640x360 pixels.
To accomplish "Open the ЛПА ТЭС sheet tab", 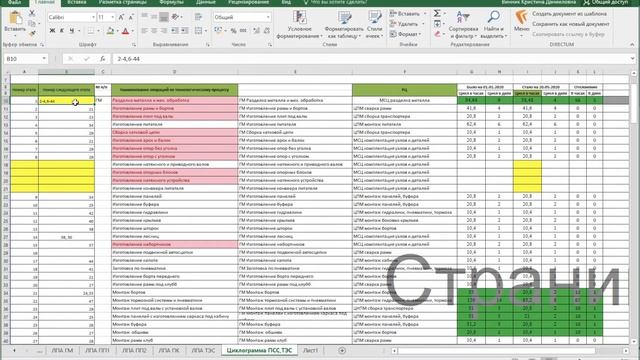I will coord(203,351).
